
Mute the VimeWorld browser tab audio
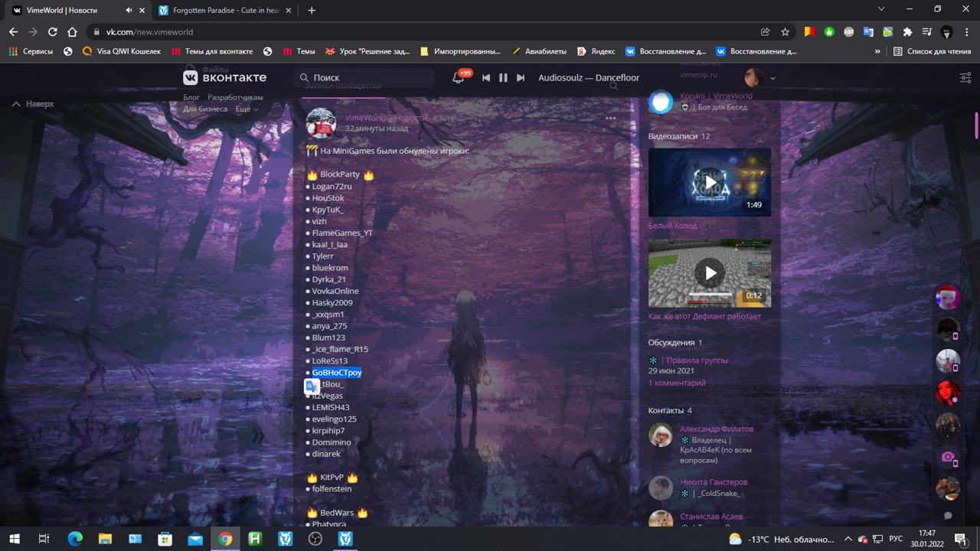coord(129,11)
